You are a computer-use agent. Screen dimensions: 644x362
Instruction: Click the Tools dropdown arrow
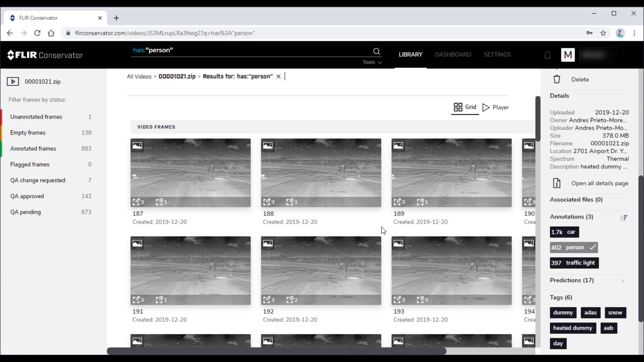pos(380,62)
